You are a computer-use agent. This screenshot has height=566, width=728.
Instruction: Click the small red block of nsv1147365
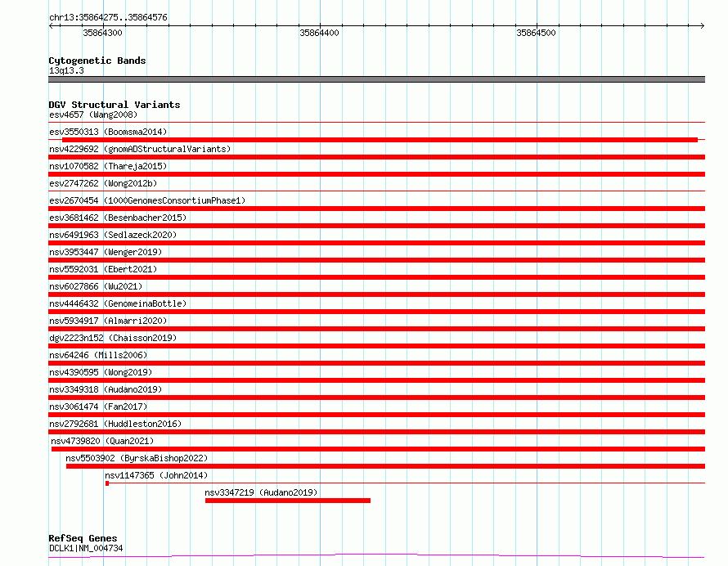[x=107, y=483]
